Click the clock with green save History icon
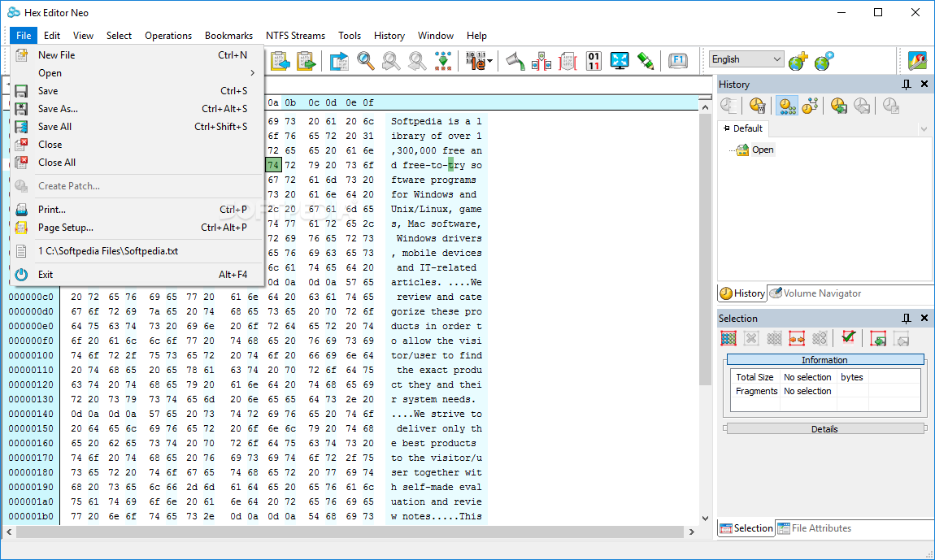935x560 pixels. [x=839, y=106]
